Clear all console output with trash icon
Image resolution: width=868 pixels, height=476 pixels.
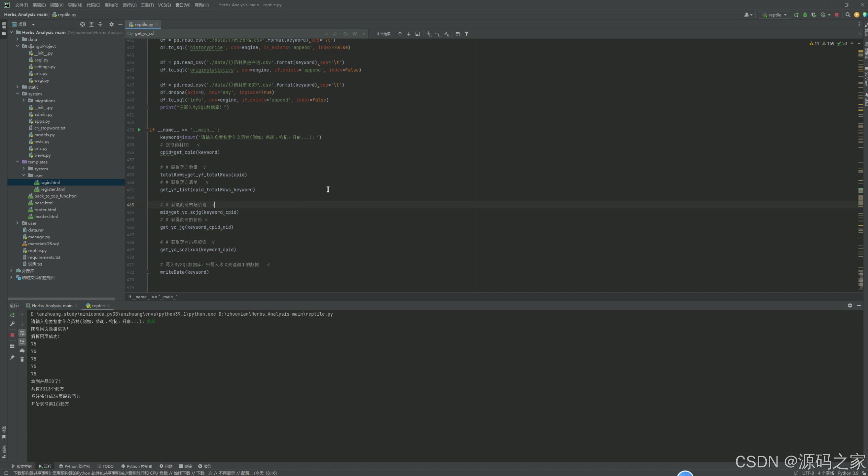click(x=22, y=359)
